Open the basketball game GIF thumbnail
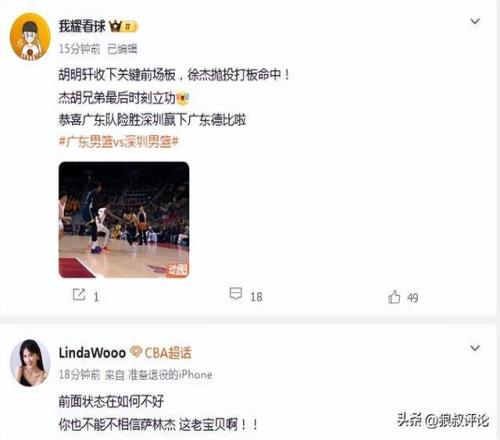 124,220
